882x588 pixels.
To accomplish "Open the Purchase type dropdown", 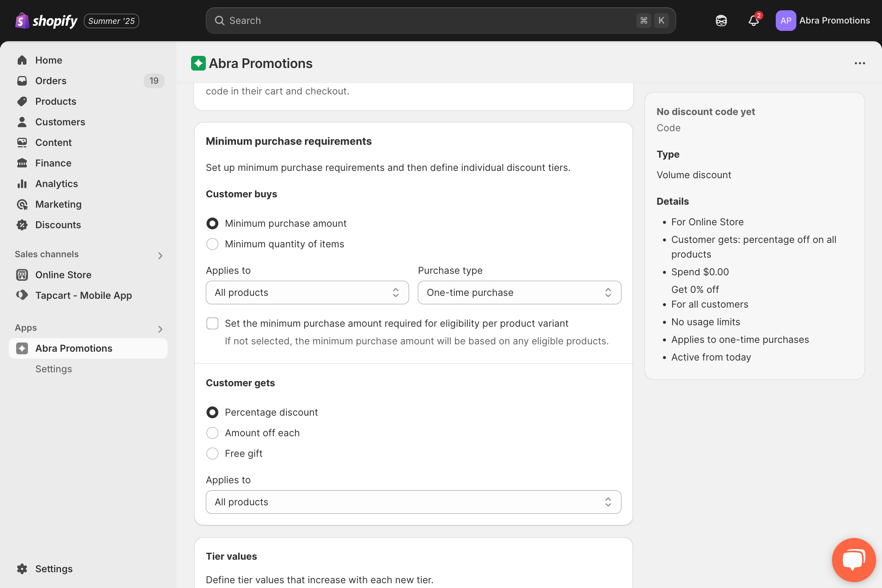I will (x=519, y=293).
